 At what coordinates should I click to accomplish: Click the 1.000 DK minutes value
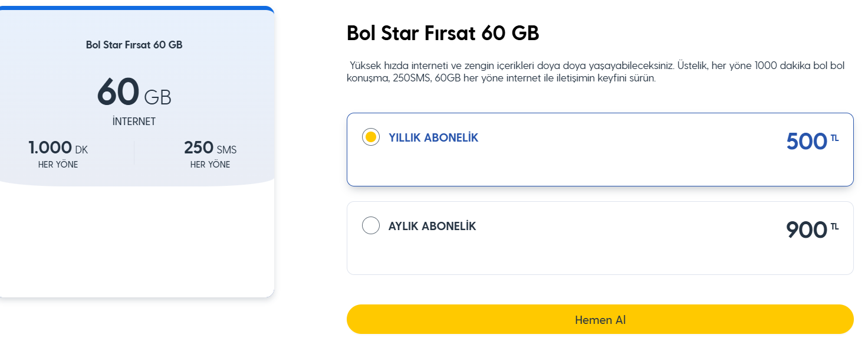(58, 148)
